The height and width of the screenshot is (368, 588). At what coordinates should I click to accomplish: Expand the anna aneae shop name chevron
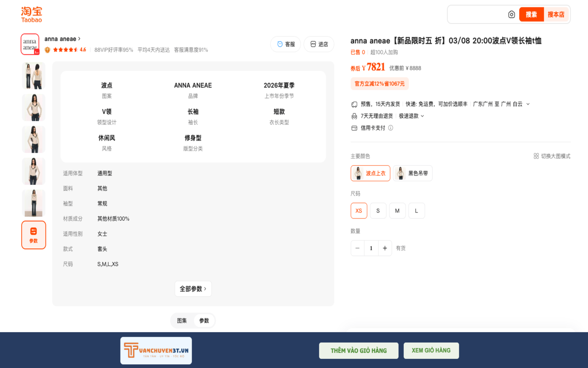[79, 39]
